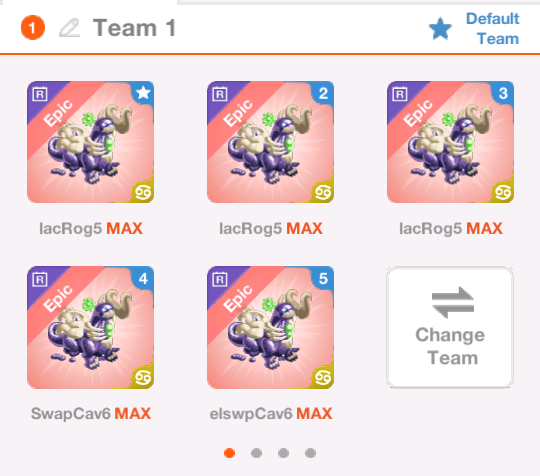Open the SwapCav6 dragon thumbnail
The image size is (540, 476).
click(x=91, y=327)
